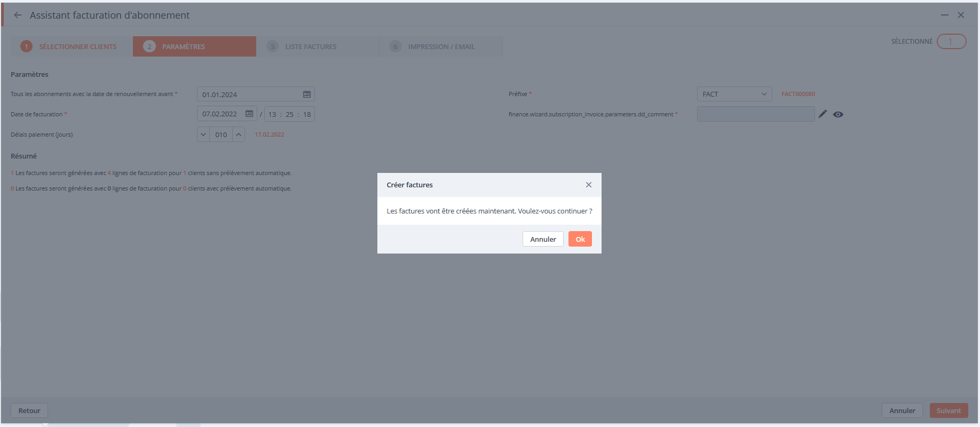
Task: Click the summary line 'clients avec prélèvement automatique'
Action: tap(151, 188)
